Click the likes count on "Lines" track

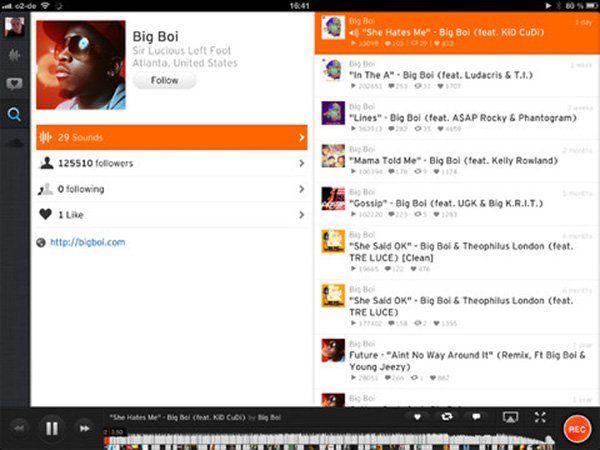point(448,129)
